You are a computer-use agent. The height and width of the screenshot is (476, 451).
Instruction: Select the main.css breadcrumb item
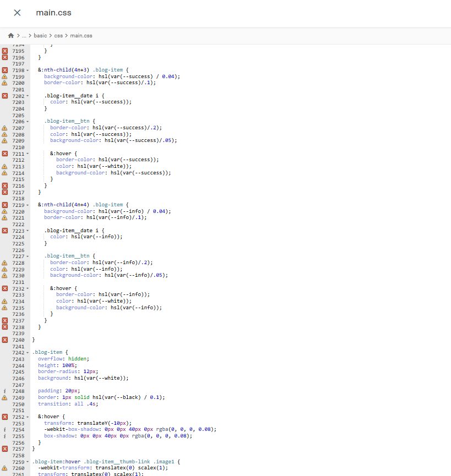(x=81, y=36)
